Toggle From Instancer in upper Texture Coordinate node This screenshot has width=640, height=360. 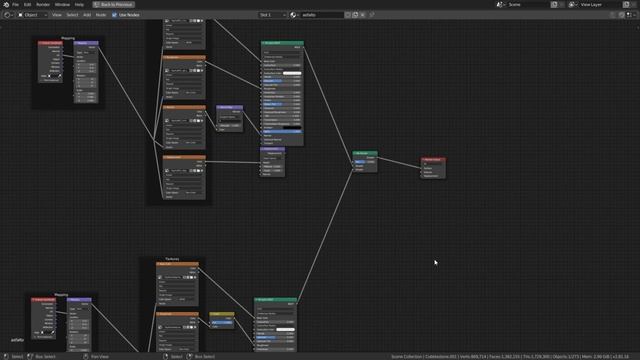coord(50,80)
